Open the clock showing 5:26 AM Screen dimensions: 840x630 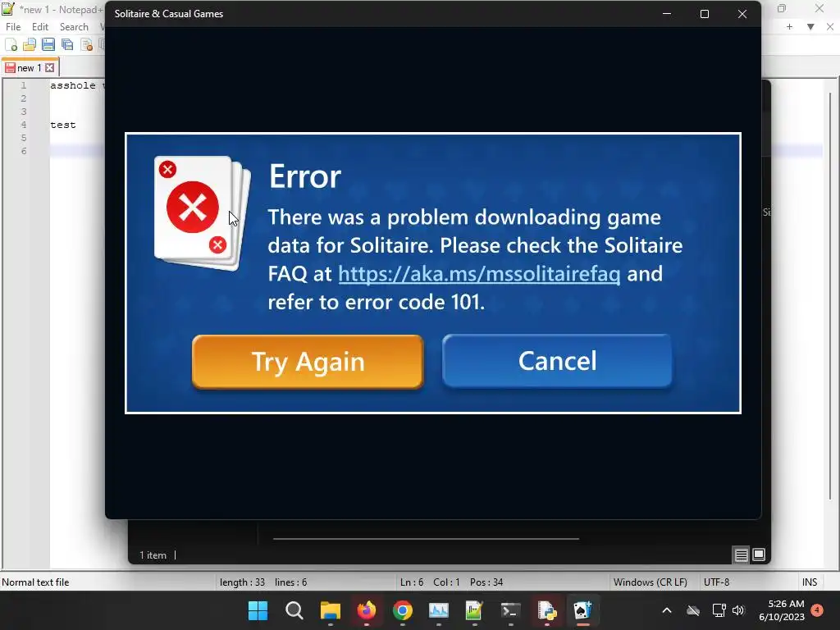pyautogui.click(x=782, y=610)
